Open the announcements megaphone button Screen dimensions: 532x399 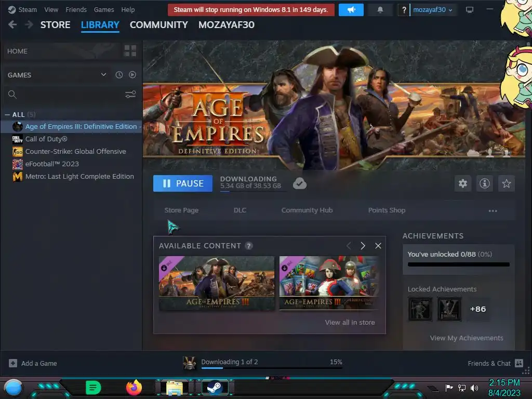351,10
